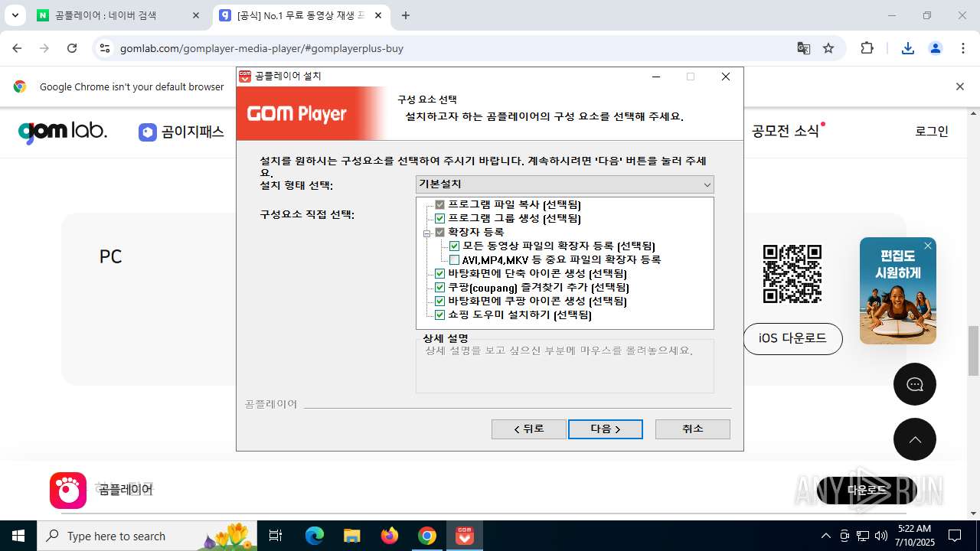This screenshot has height=551, width=980.
Task: Reload the current page
Action: click(72, 48)
